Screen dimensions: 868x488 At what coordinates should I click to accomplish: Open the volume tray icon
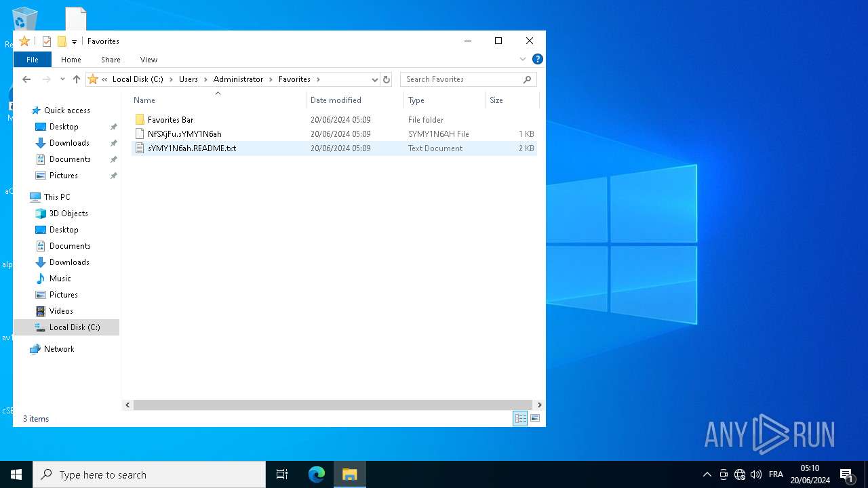[756, 474]
